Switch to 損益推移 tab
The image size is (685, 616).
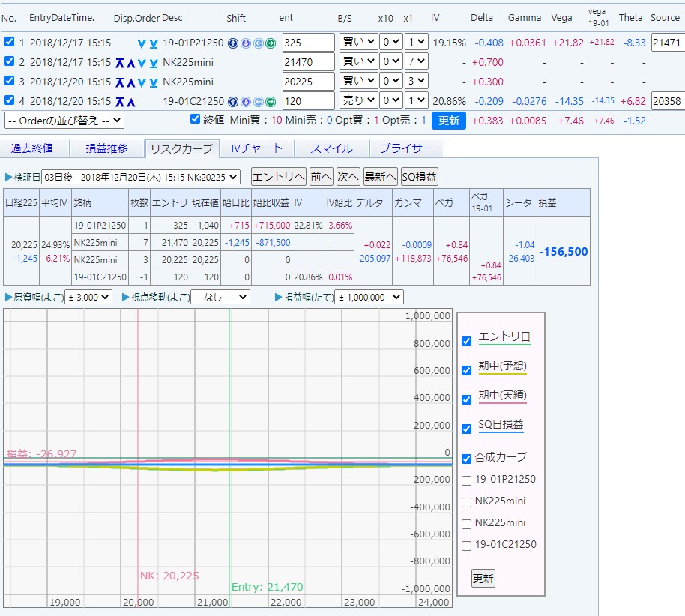click(107, 148)
